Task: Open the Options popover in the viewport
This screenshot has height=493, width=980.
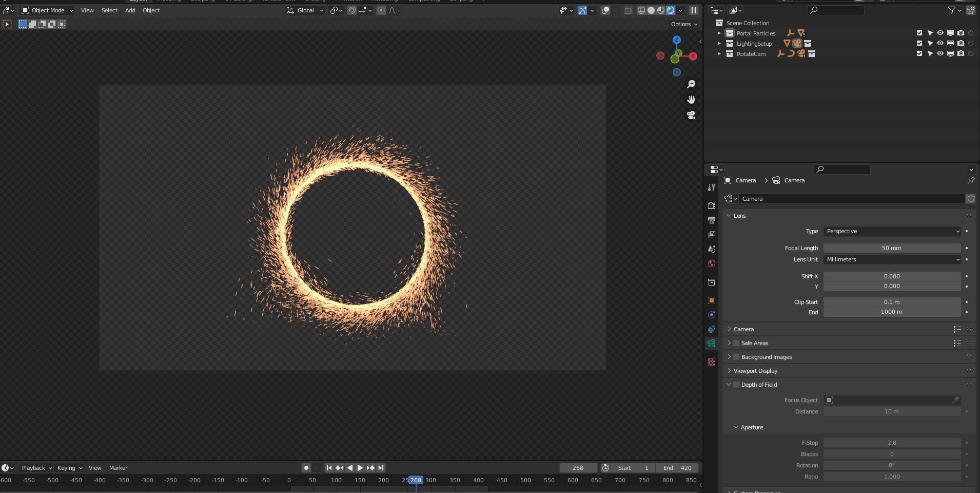Action: tap(683, 24)
